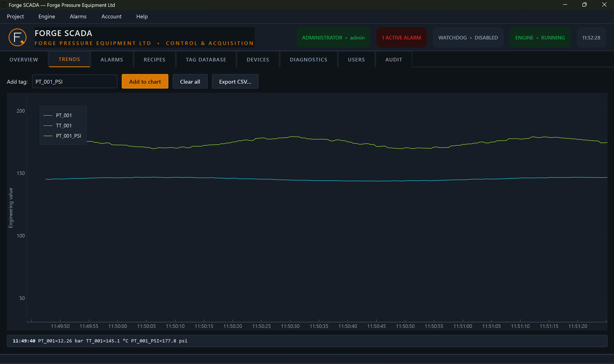Click the Administrator admin status badge
This screenshot has height=364, width=614.
tap(333, 38)
